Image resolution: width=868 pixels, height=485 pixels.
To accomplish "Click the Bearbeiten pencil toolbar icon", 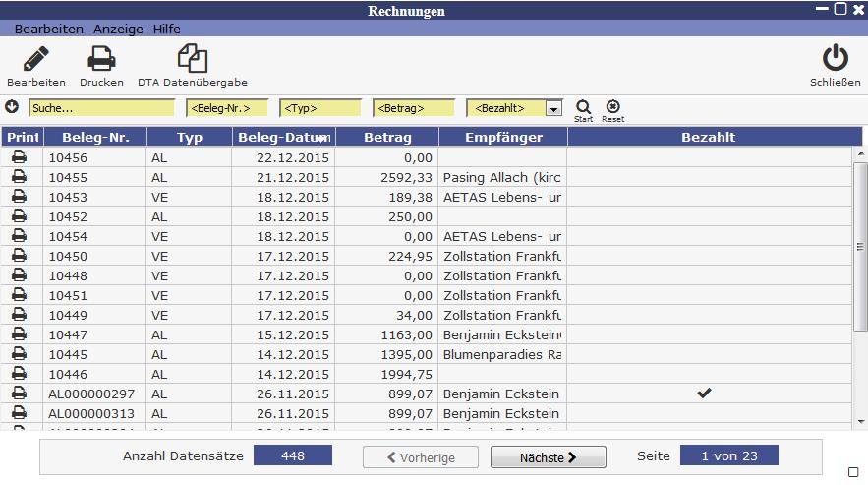I will (35, 60).
